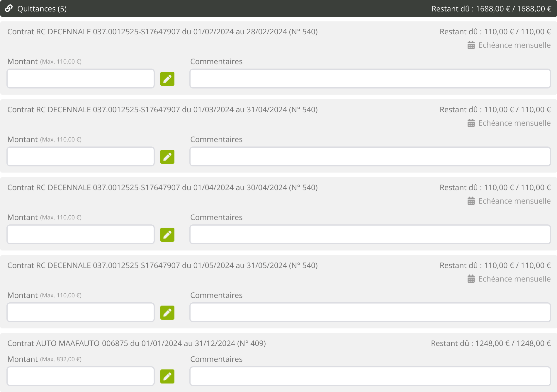Click green pencil for February 2024 quittance
Viewport: 557px width, 392px height.
[167, 79]
